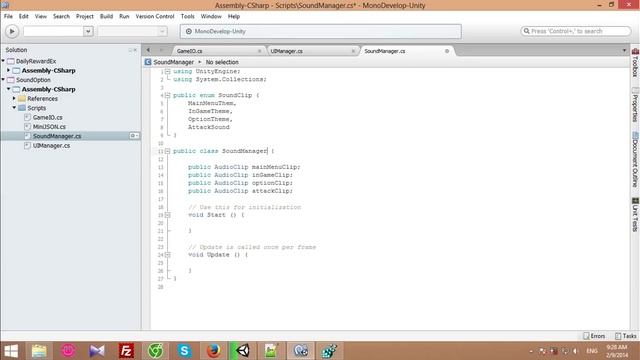640x360 pixels.
Task: Open Skype from the taskbar
Action: (184, 351)
